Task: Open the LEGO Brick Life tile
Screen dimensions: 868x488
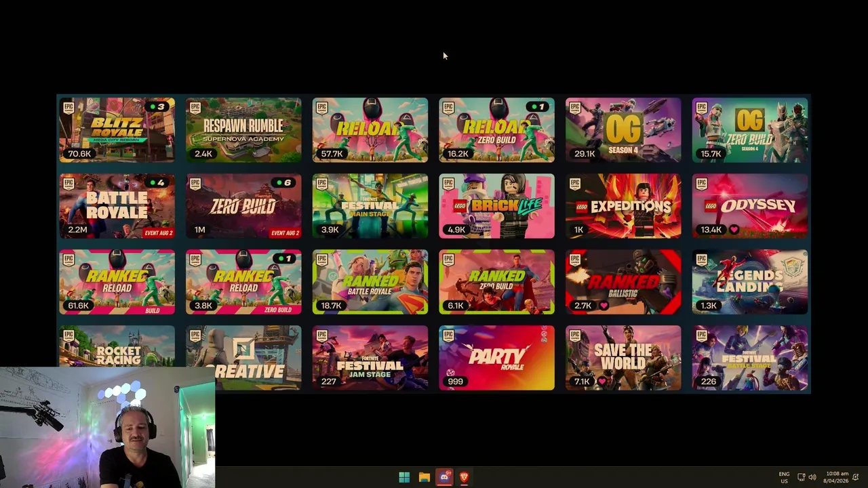Action: click(496, 206)
